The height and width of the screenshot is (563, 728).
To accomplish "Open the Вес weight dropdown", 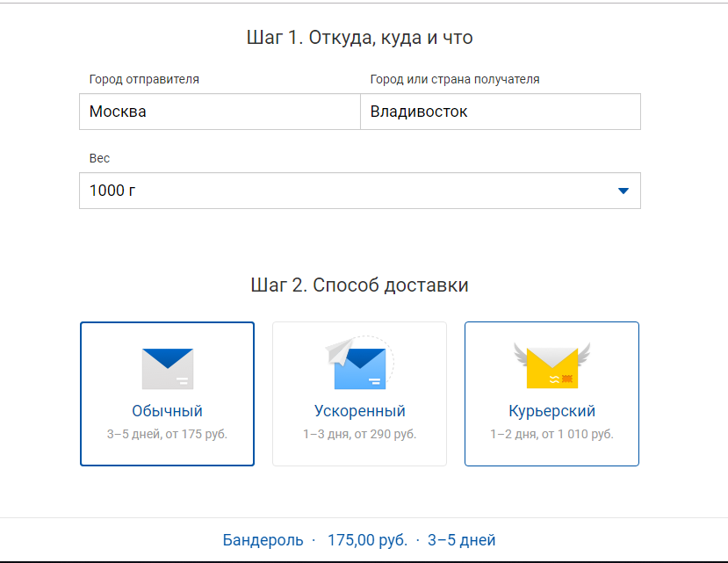I will pyautogui.click(x=360, y=191).
